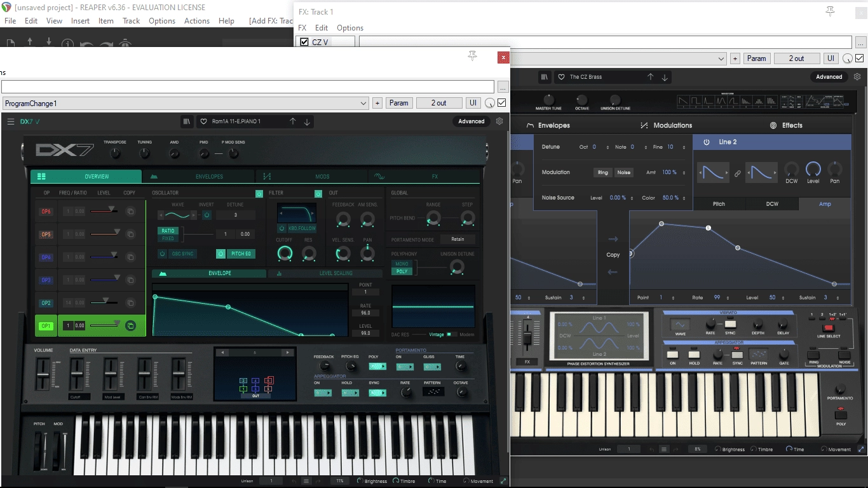Open the DX7 preset browser library icon
The height and width of the screenshot is (488, 868).
(x=187, y=121)
